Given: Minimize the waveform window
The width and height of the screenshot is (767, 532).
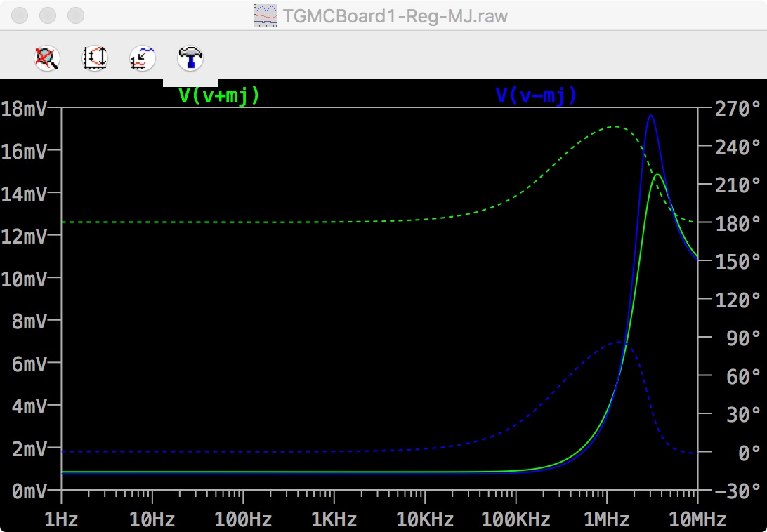Looking at the screenshot, I should tap(48, 15).
